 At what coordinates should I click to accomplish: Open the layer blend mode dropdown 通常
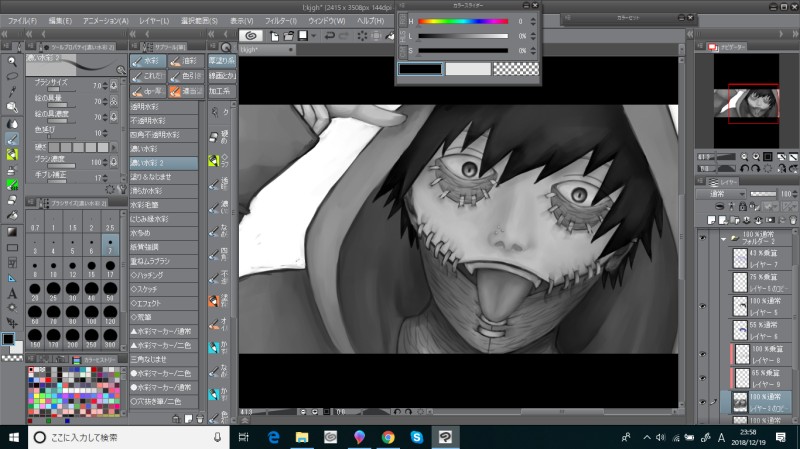click(x=724, y=195)
